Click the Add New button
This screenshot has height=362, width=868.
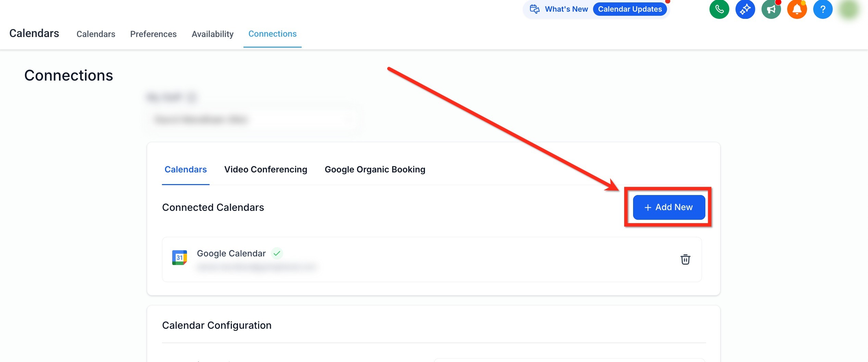pos(669,207)
